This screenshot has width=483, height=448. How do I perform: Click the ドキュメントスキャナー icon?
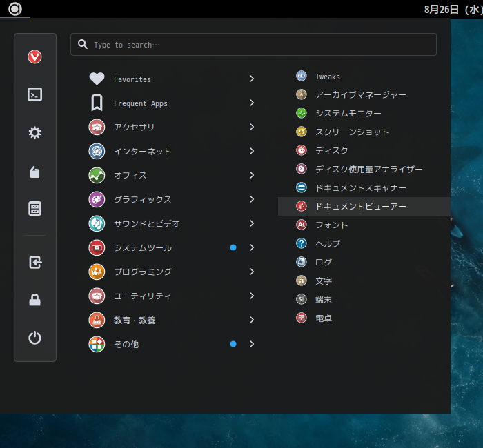(302, 187)
